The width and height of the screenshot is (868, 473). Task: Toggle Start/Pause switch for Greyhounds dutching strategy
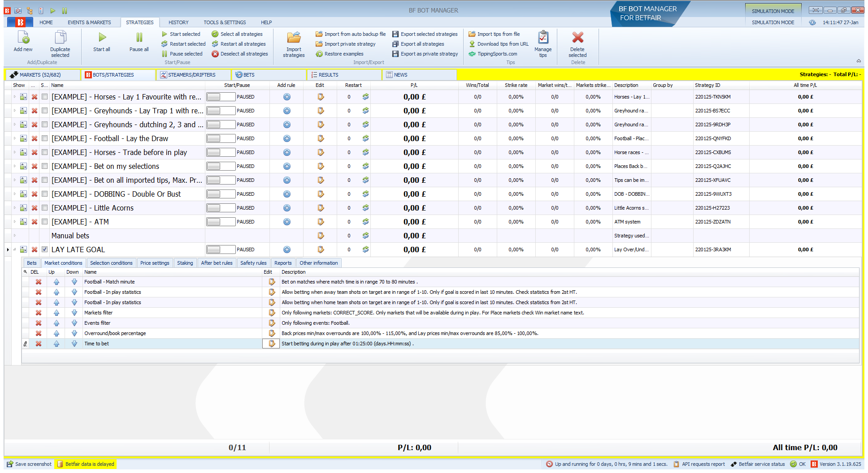tap(221, 125)
